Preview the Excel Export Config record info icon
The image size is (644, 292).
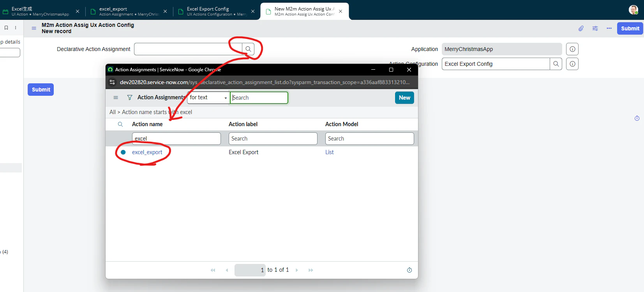[x=572, y=64]
